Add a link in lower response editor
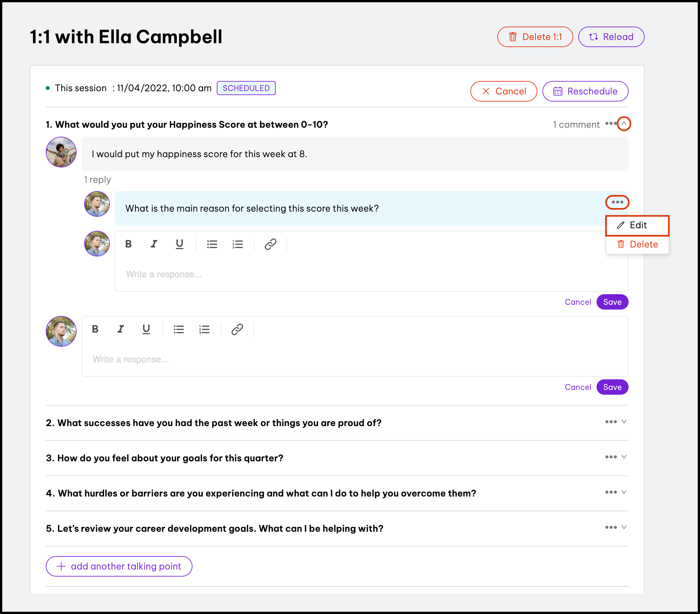Viewport: 700px width, 614px height. coord(237,329)
